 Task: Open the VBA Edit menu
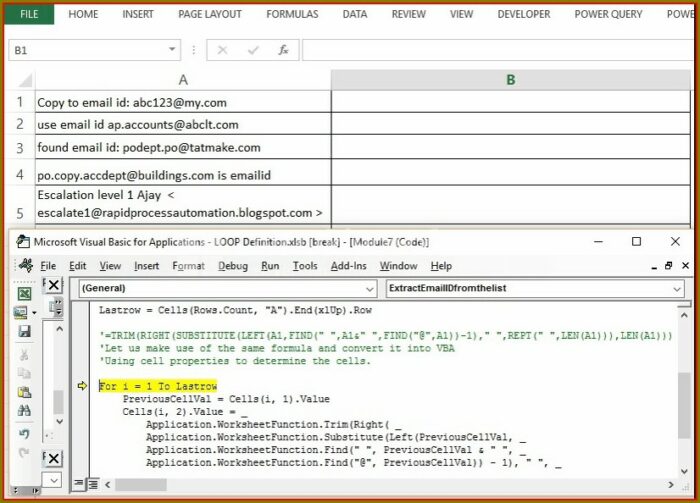click(x=77, y=266)
